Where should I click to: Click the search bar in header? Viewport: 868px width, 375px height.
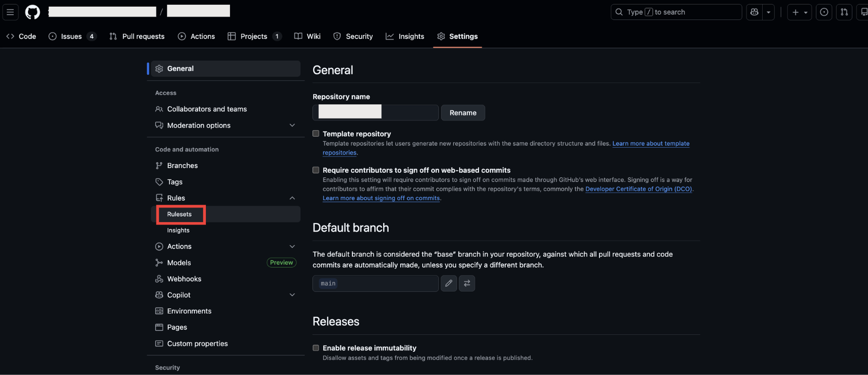(676, 12)
